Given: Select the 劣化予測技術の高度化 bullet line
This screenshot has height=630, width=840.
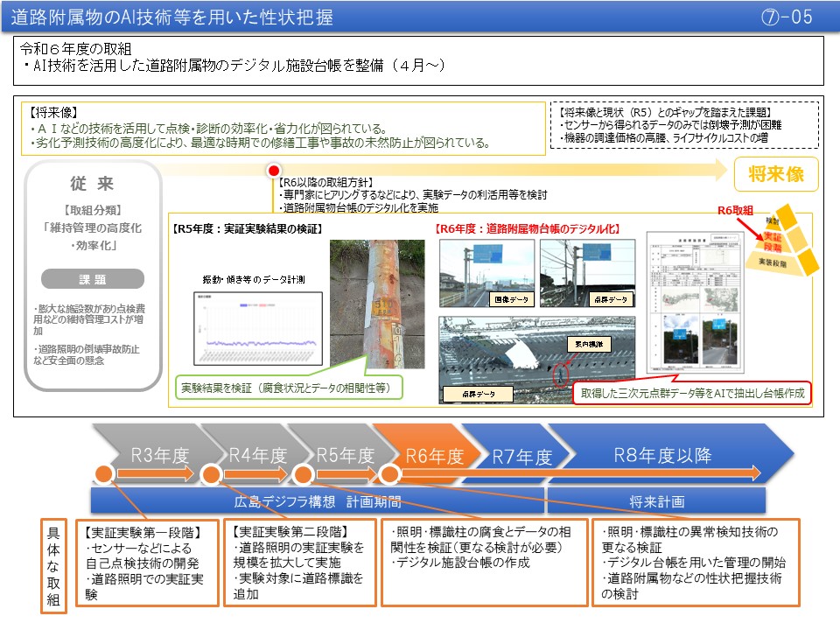Looking at the screenshot, I should pos(261,143).
